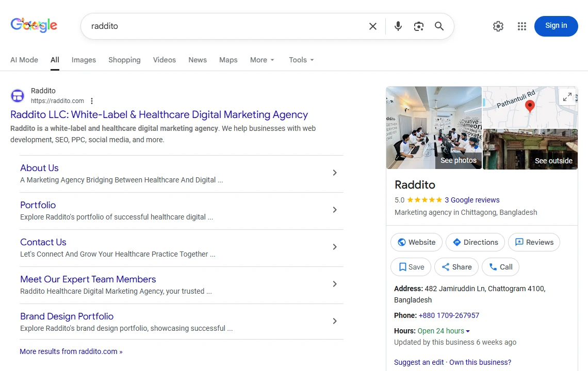Click the magnifying glass search icon
The width and height of the screenshot is (588, 371).
pos(439,26)
